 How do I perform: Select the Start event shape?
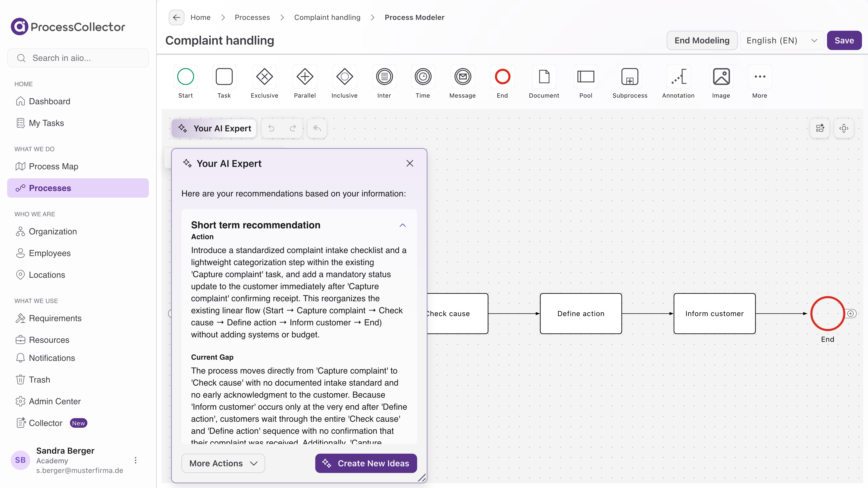pos(185,77)
